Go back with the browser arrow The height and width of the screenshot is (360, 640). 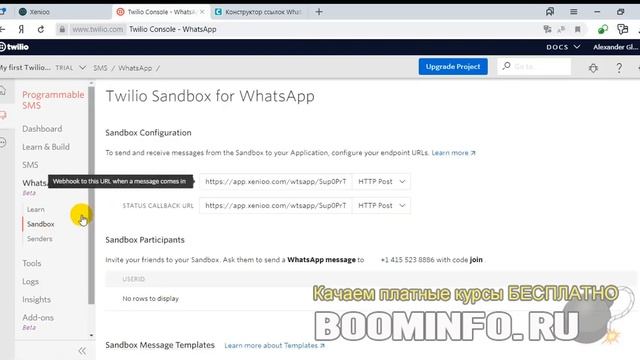point(2,29)
